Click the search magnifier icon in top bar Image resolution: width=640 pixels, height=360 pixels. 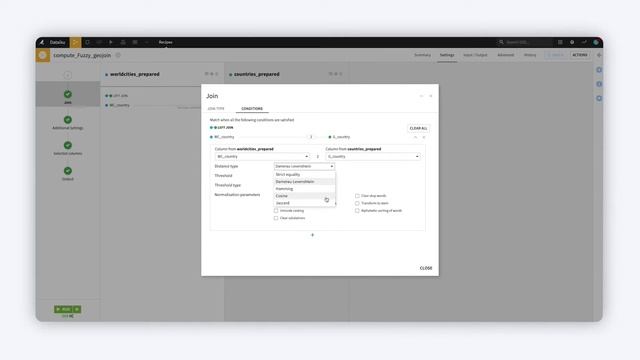pos(501,42)
